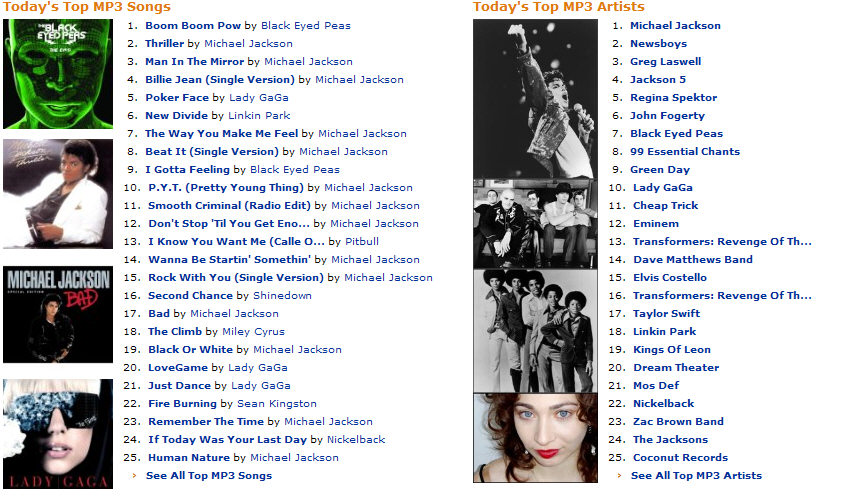Open top artist Green Day
Viewport: 856px width, 504px height.
(x=660, y=170)
